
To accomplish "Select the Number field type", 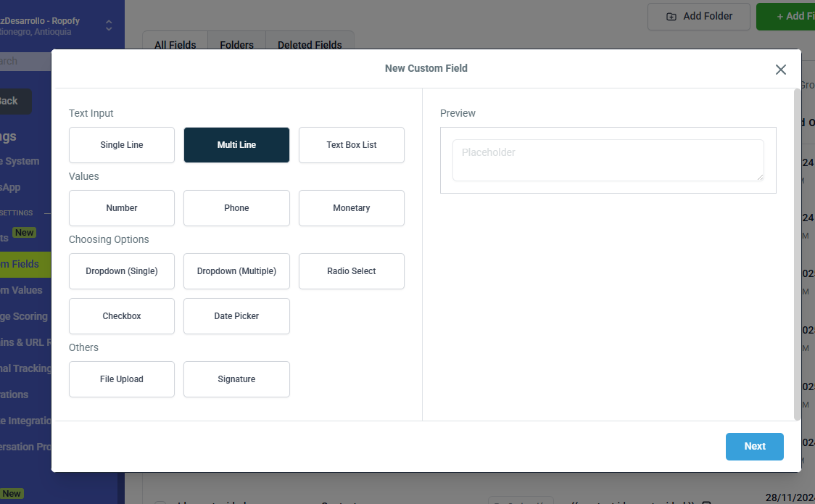I will 122,208.
